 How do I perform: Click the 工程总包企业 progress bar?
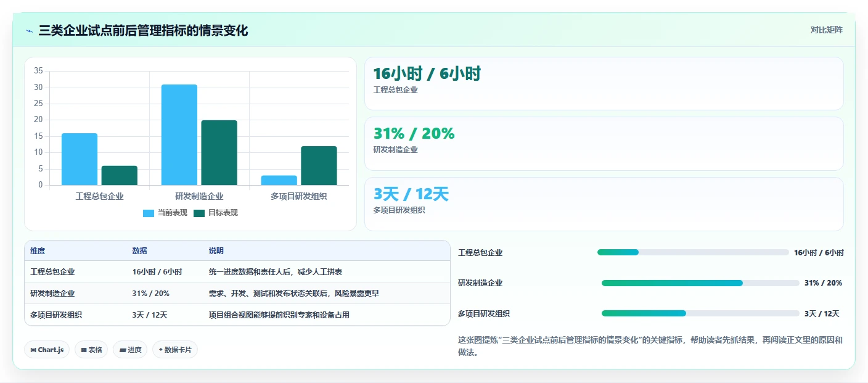point(693,252)
